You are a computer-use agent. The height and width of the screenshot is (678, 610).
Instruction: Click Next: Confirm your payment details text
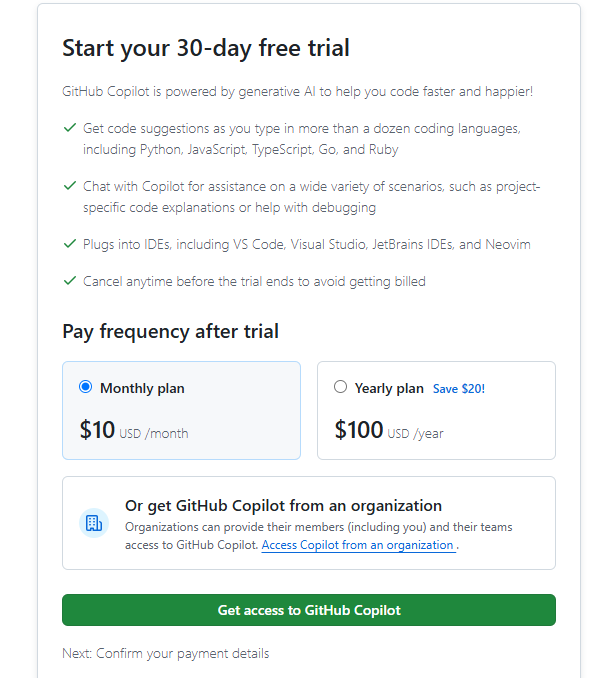tap(165, 653)
